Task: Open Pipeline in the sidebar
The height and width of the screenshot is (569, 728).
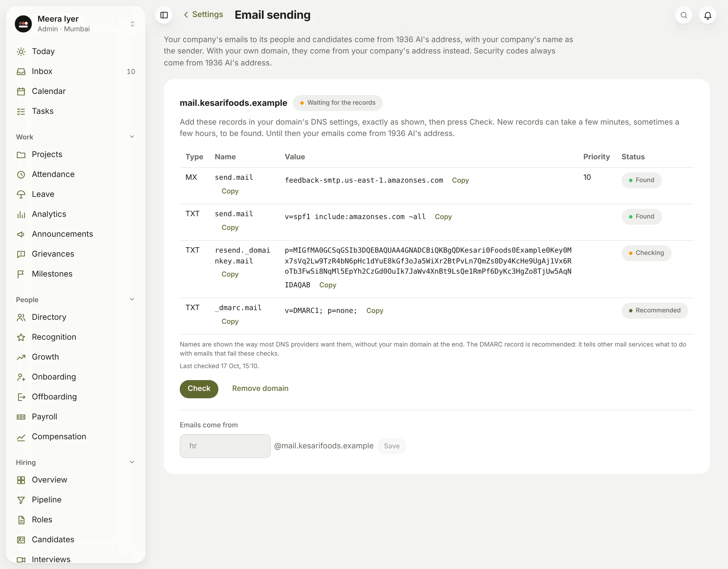Action: pos(75,500)
